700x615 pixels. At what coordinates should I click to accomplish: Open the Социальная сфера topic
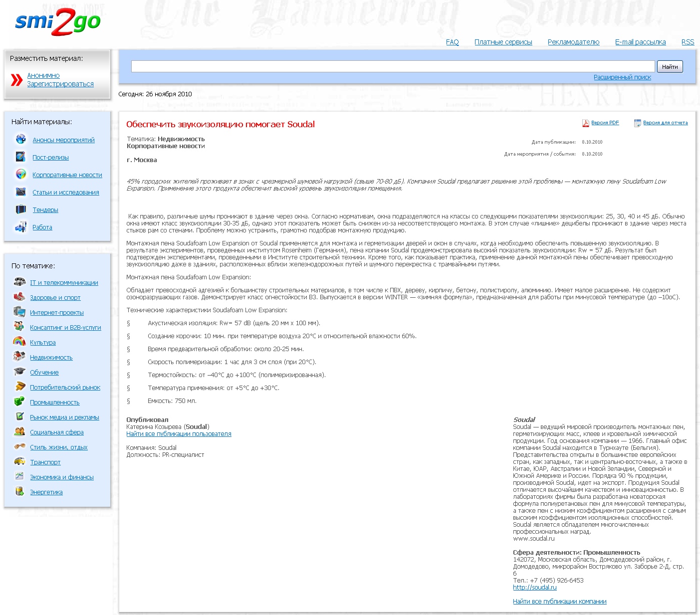click(57, 432)
